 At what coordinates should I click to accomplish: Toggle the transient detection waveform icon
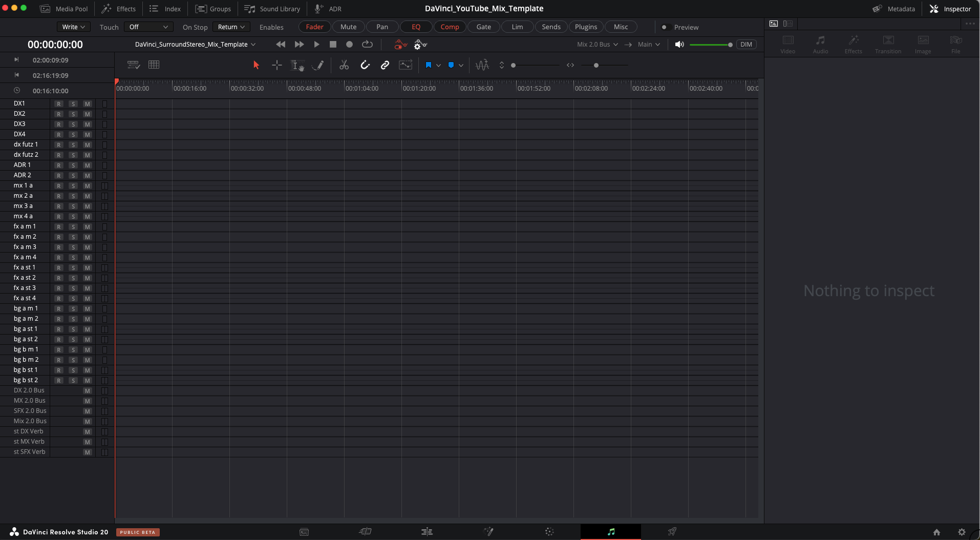click(482, 65)
